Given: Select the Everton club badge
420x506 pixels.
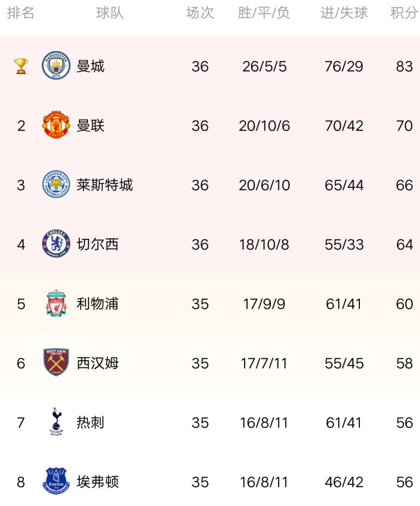Looking at the screenshot, I should (x=56, y=481).
